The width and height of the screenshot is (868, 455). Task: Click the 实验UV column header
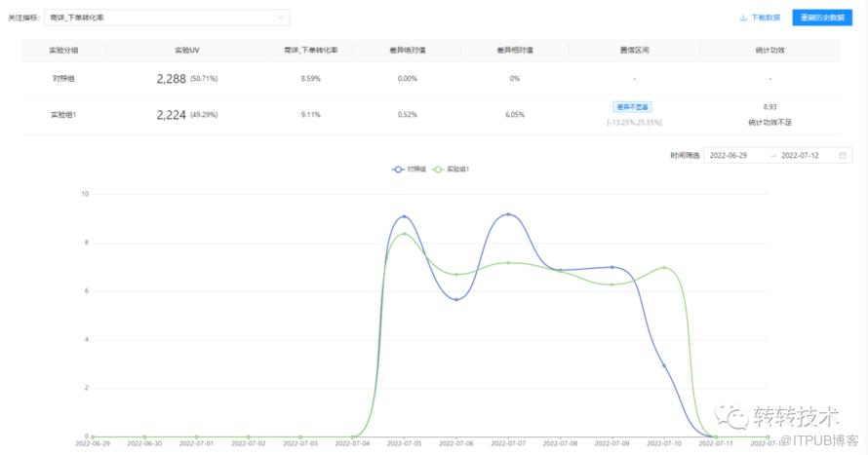[187, 51]
